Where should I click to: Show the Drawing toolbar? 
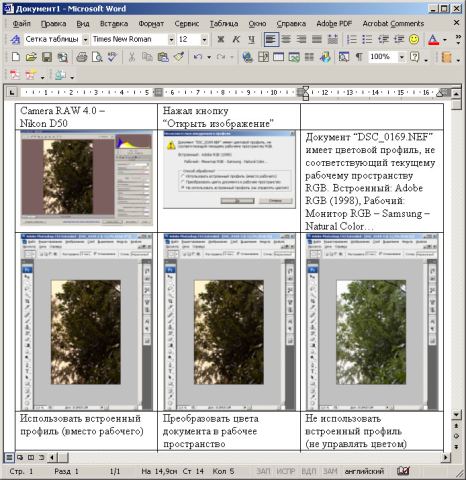[325, 57]
